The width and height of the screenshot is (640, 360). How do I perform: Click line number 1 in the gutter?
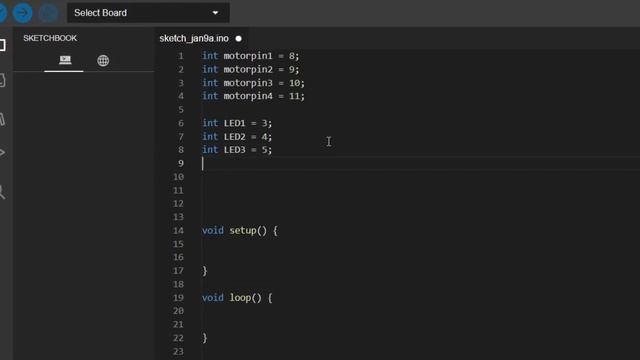tap(180, 56)
